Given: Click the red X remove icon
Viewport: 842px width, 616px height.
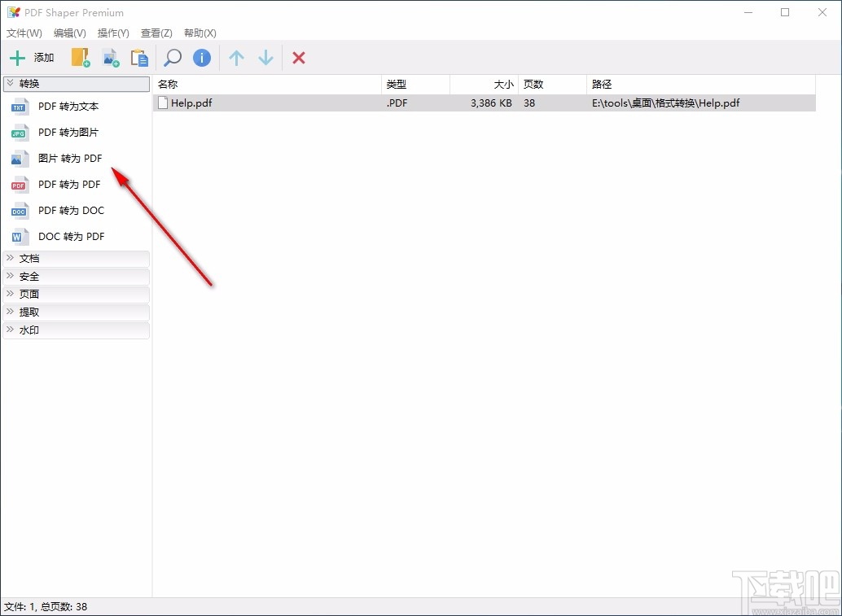Looking at the screenshot, I should [298, 57].
